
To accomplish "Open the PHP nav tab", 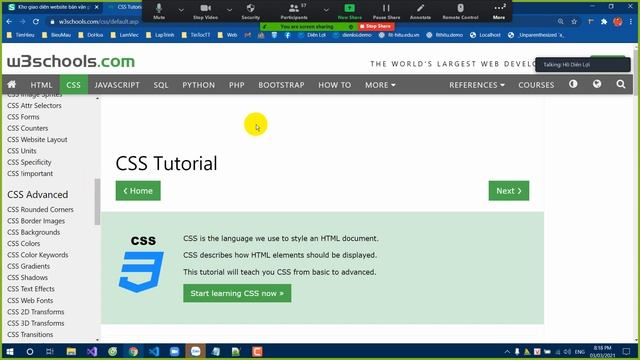I will 236,85.
